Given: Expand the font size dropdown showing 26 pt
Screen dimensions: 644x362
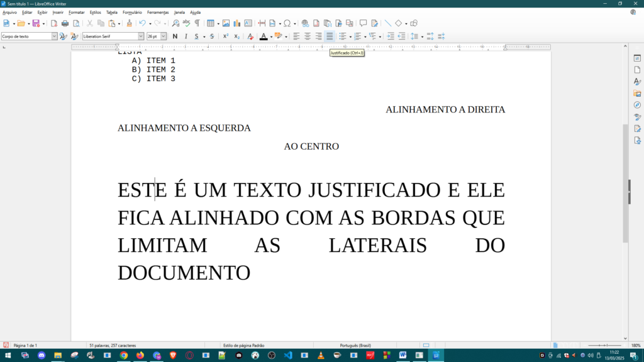Looking at the screenshot, I should pyautogui.click(x=164, y=36).
